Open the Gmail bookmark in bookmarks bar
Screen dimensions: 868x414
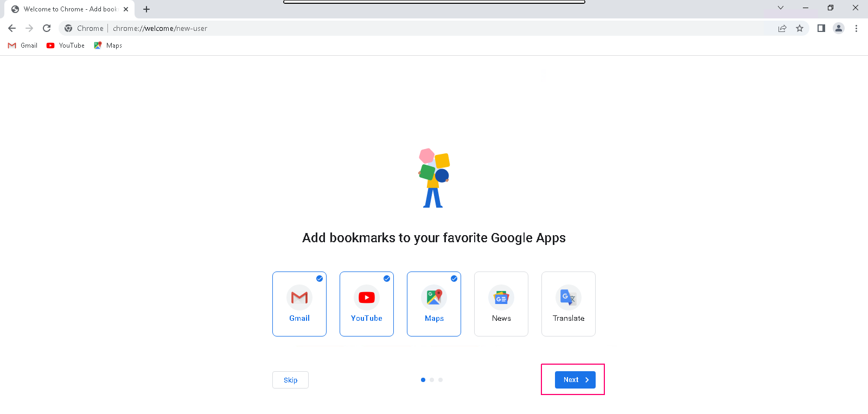pyautogui.click(x=23, y=46)
